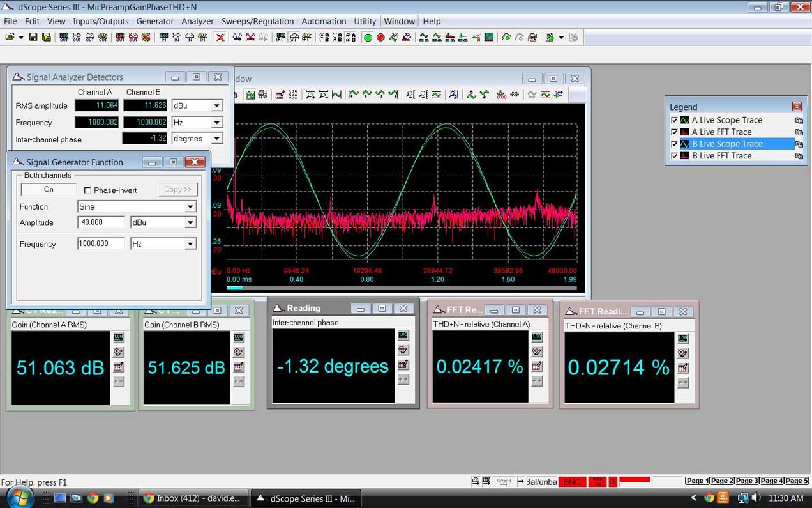
Task: Switch to Page 2 in status bar
Action: click(x=721, y=481)
